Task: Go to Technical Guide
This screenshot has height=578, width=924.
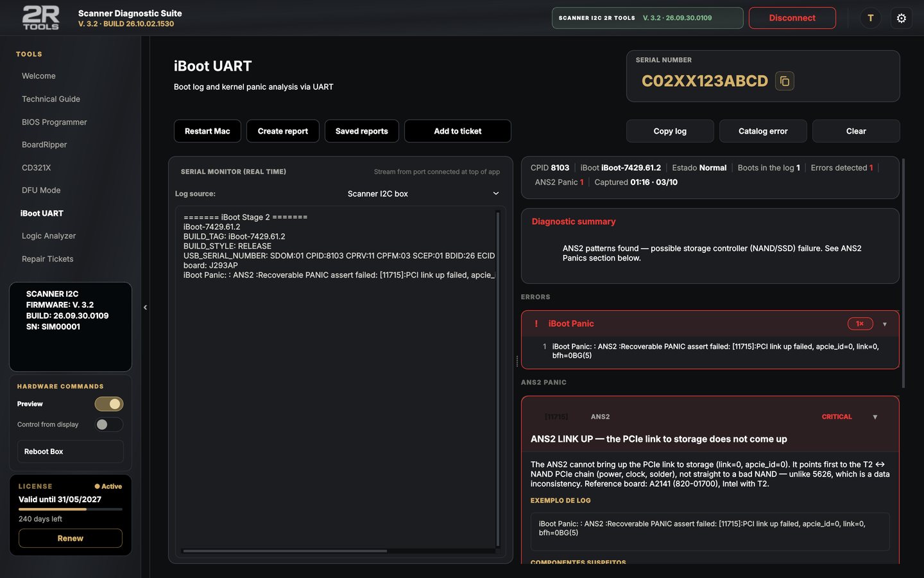Action: pos(51,99)
